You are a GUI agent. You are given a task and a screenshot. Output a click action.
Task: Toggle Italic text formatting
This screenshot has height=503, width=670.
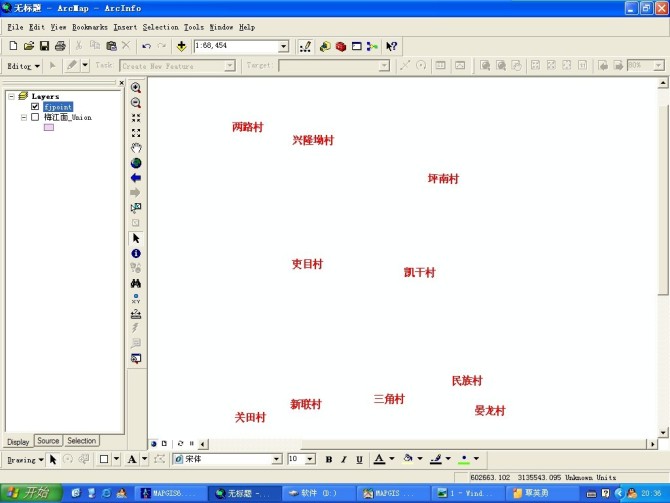coord(344,459)
